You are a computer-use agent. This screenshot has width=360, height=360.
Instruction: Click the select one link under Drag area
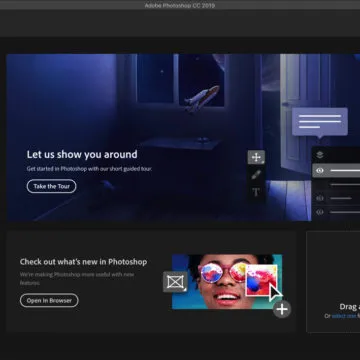(344, 316)
